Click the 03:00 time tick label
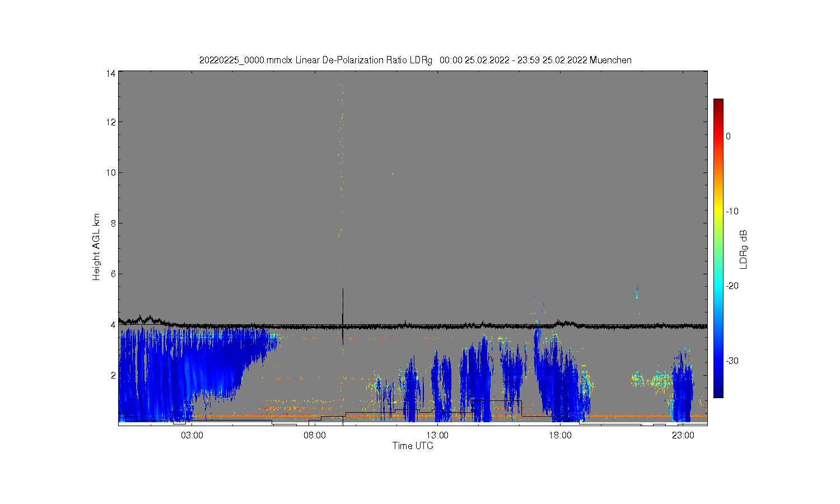 192,435
